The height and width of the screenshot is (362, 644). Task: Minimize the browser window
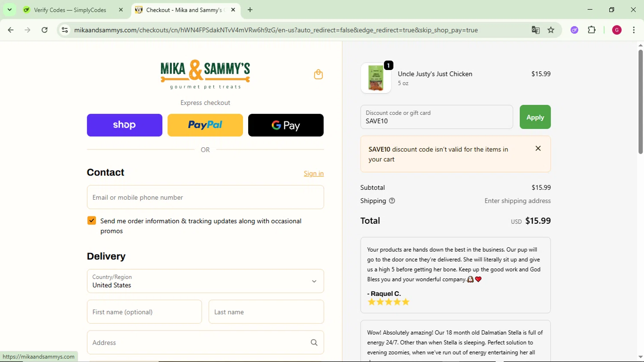coord(590,10)
